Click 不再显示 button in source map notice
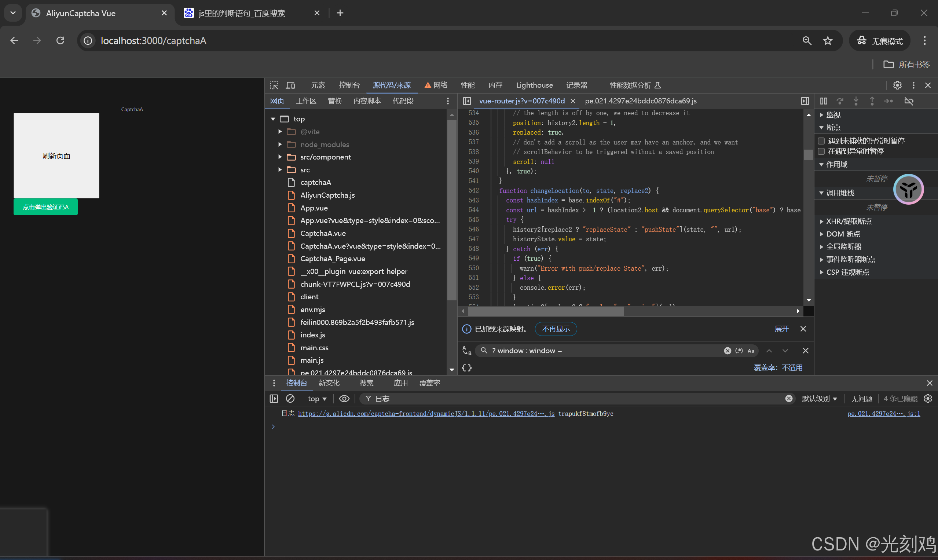938x560 pixels. (556, 329)
